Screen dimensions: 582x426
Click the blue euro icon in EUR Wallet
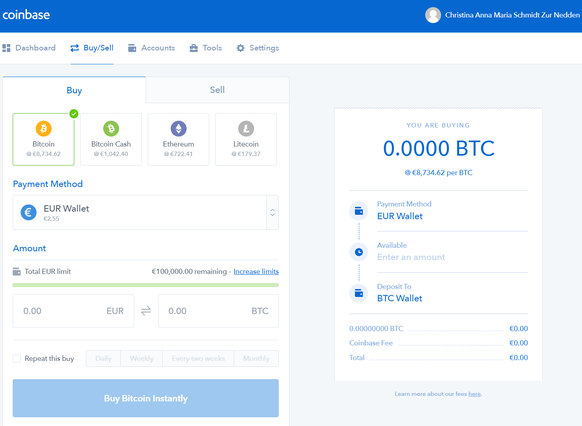[x=29, y=213]
